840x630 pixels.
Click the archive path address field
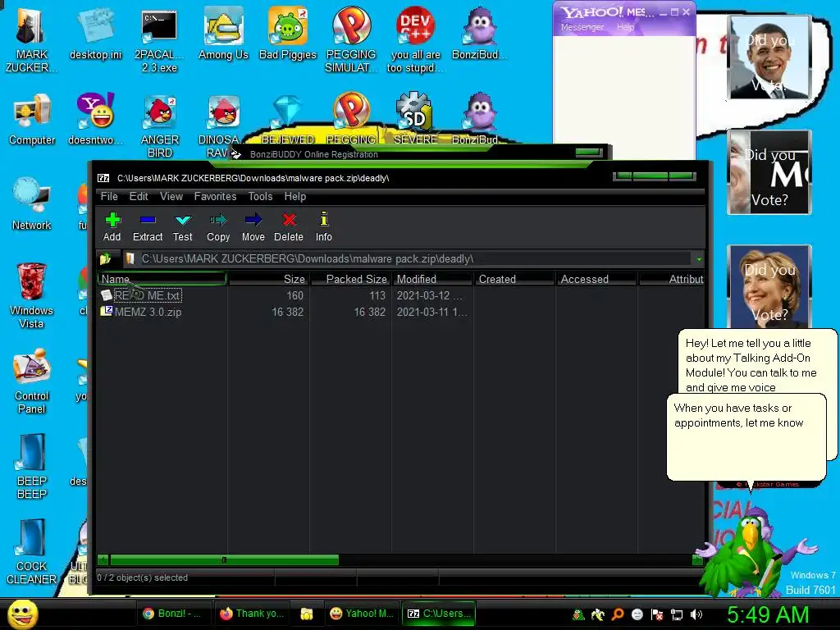point(407,259)
